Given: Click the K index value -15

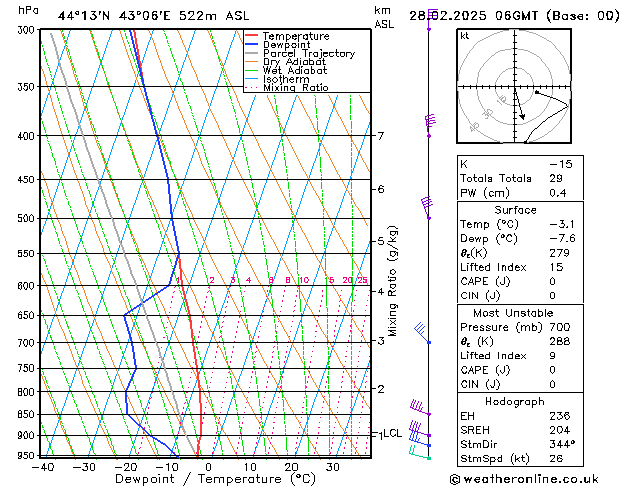Looking at the screenshot, I should (x=561, y=164).
